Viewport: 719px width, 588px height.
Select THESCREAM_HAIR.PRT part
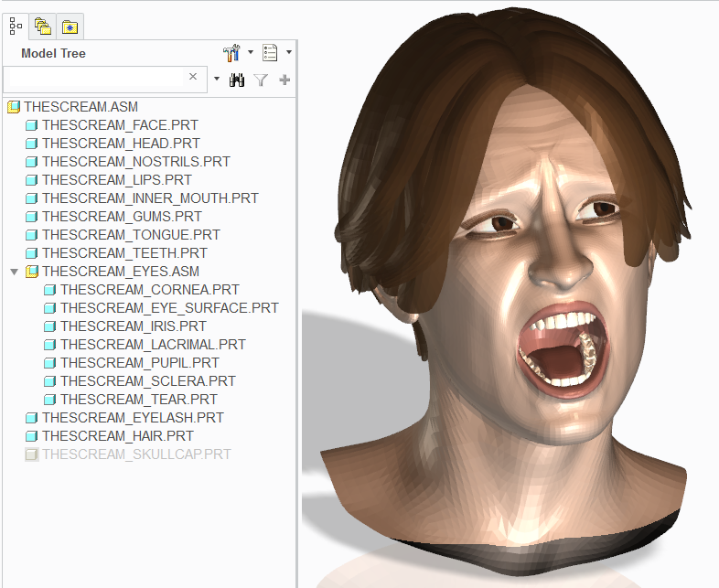pyautogui.click(x=118, y=437)
